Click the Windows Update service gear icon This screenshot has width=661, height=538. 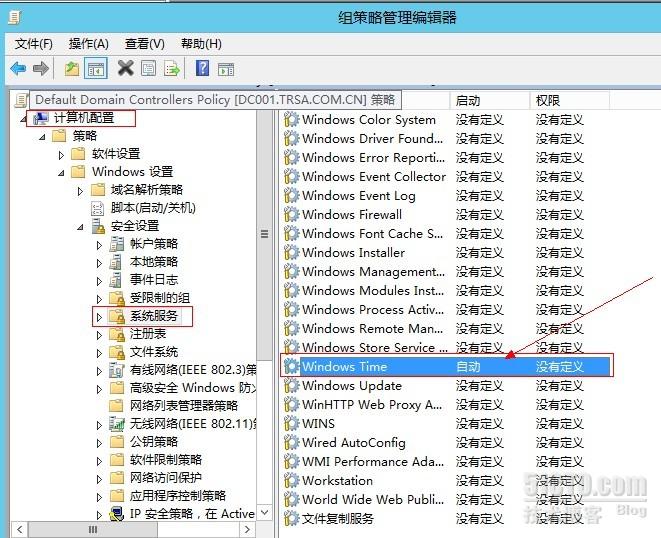(x=291, y=385)
